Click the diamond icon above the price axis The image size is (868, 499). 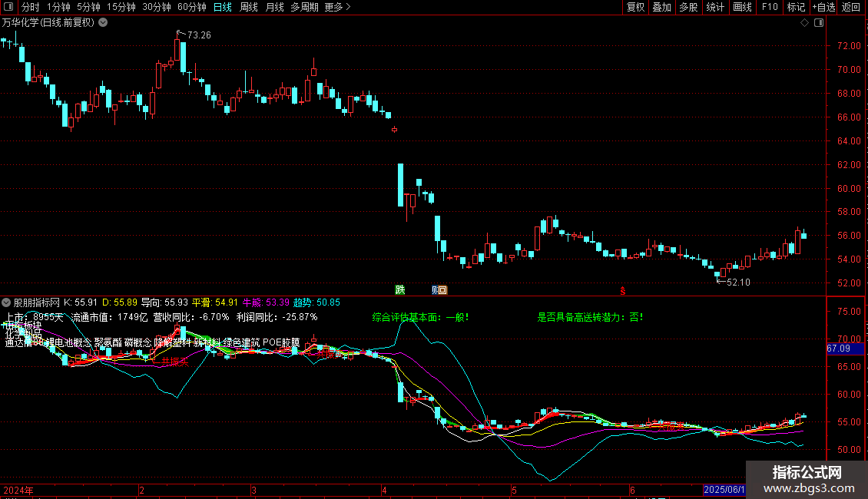[804, 23]
